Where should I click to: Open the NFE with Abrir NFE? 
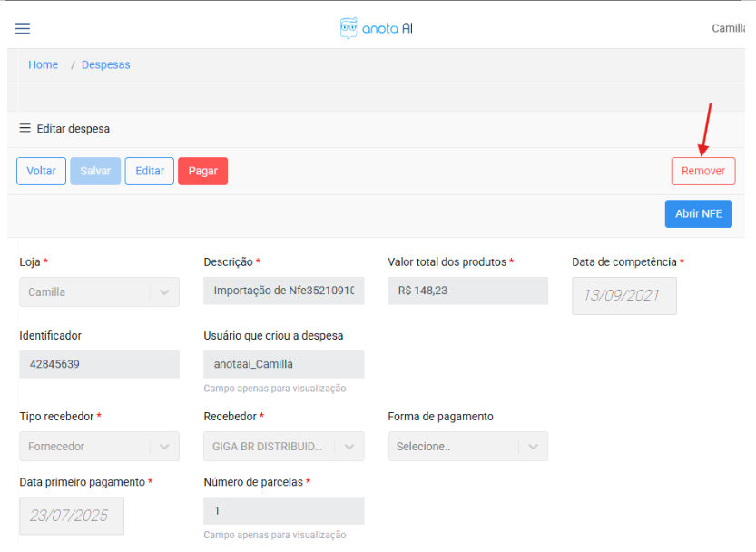coord(698,214)
